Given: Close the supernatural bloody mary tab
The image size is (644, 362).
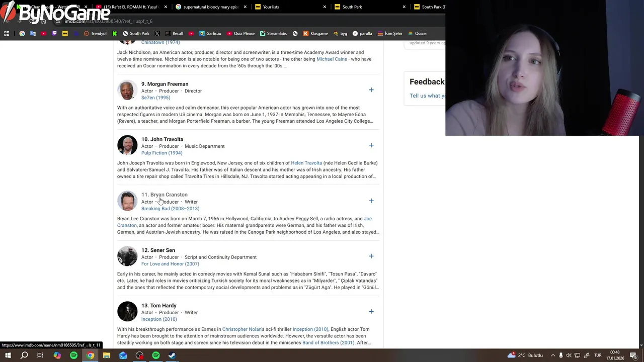Looking at the screenshot, I should [x=245, y=7].
